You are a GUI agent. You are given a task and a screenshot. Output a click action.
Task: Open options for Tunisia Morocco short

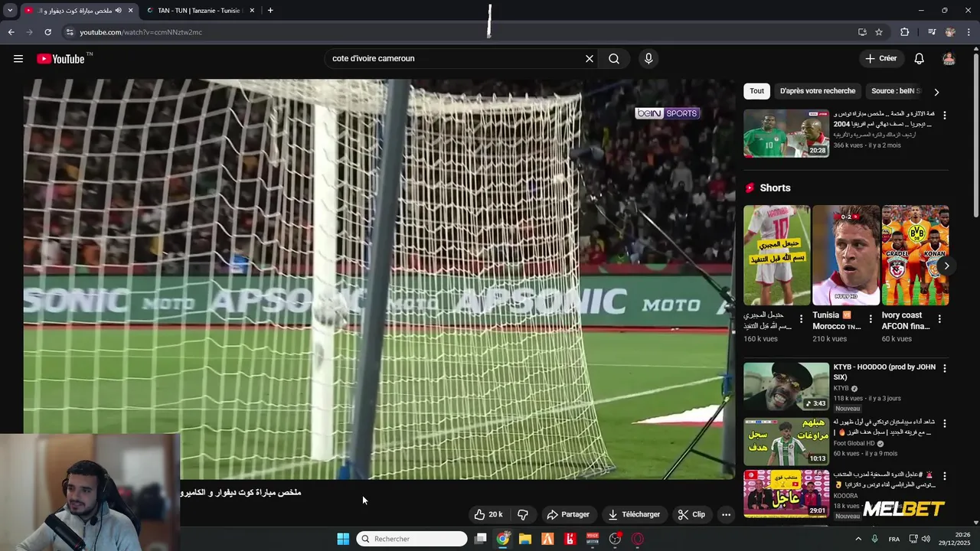click(x=871, y=318)
